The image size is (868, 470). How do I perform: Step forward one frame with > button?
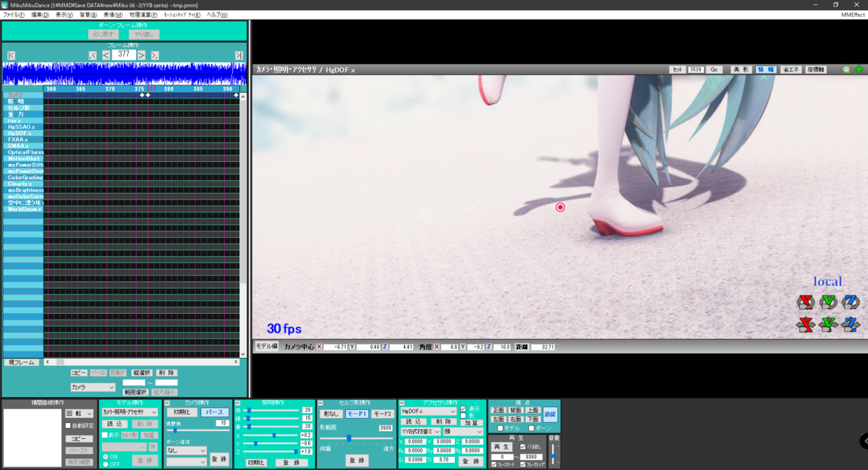(x=142, y=55)
